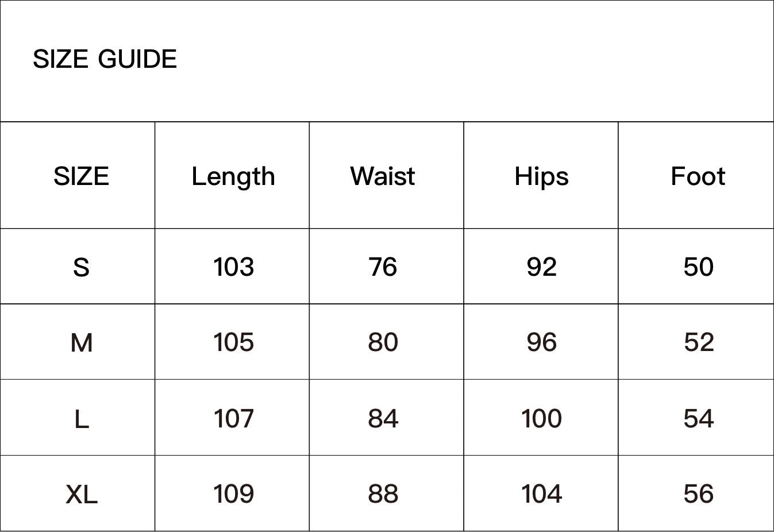The width and height of the screenshot is (774, 532).
Task: Click the hips value 100
Action: [541, 418]
